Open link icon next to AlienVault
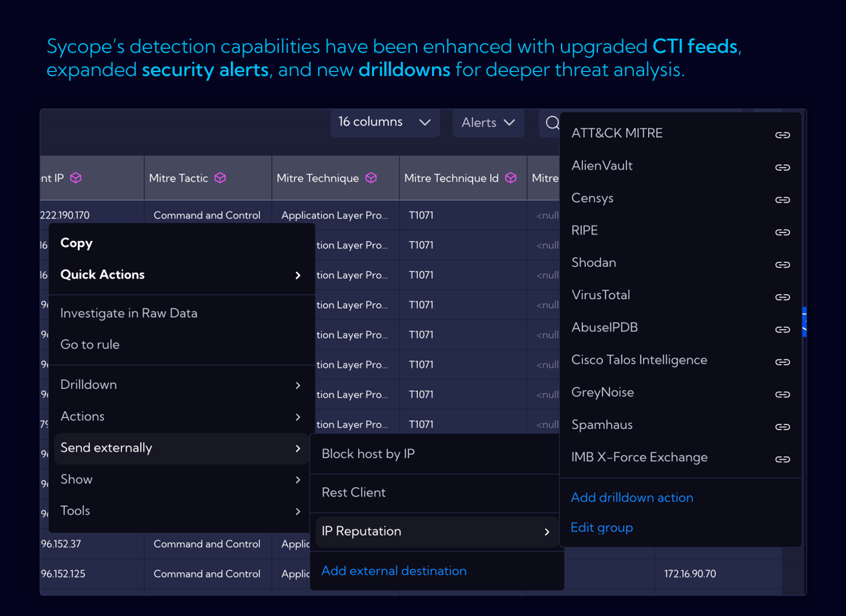 click(x=782, y=167)
